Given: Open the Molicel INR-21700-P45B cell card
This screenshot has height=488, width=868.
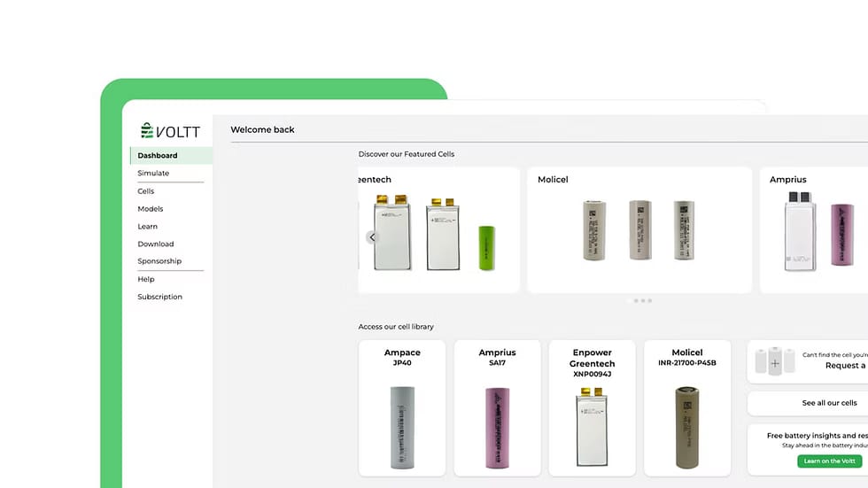Looking at the screenshot, I should point(686,407).
